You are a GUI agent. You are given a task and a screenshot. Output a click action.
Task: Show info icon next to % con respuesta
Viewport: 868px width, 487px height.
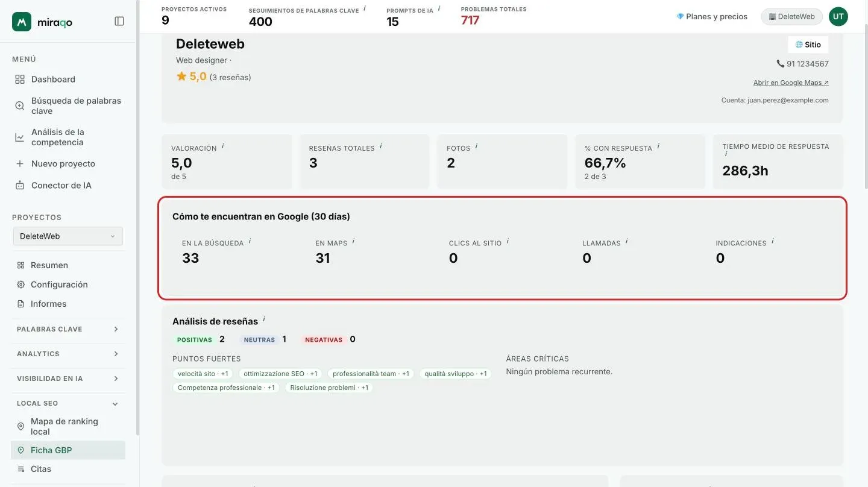click(658, 146)
